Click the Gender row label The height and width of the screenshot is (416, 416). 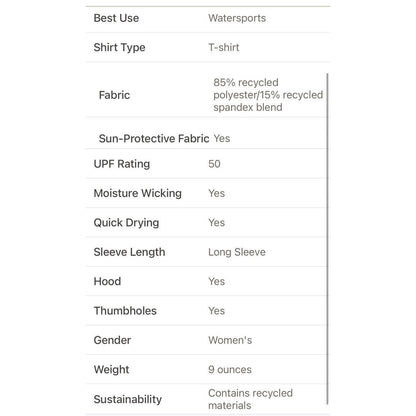[112, 340]
